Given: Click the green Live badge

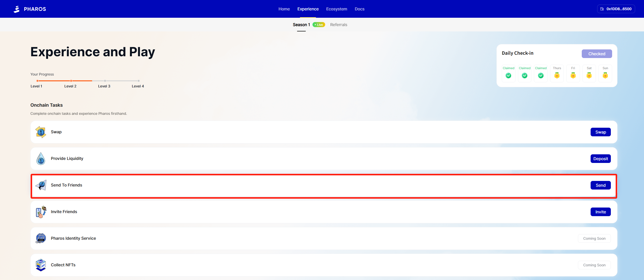Looking at the screenshot, I should tap(319, 25).
